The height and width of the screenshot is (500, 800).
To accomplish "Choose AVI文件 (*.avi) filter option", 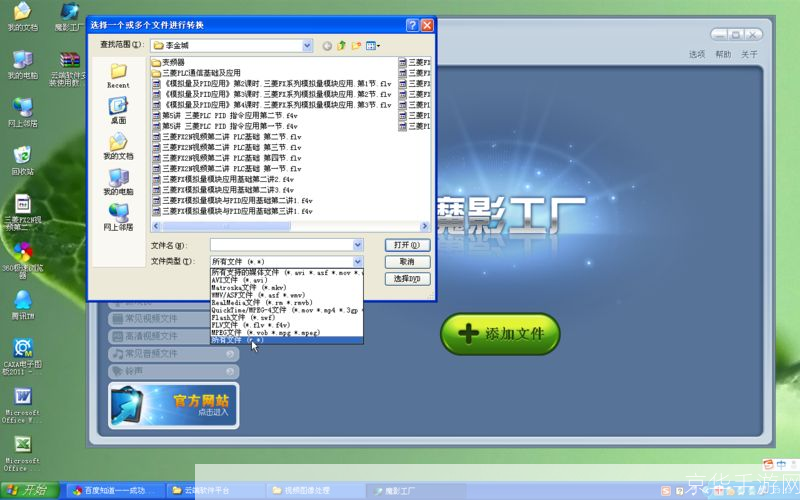I will point(287,280).
